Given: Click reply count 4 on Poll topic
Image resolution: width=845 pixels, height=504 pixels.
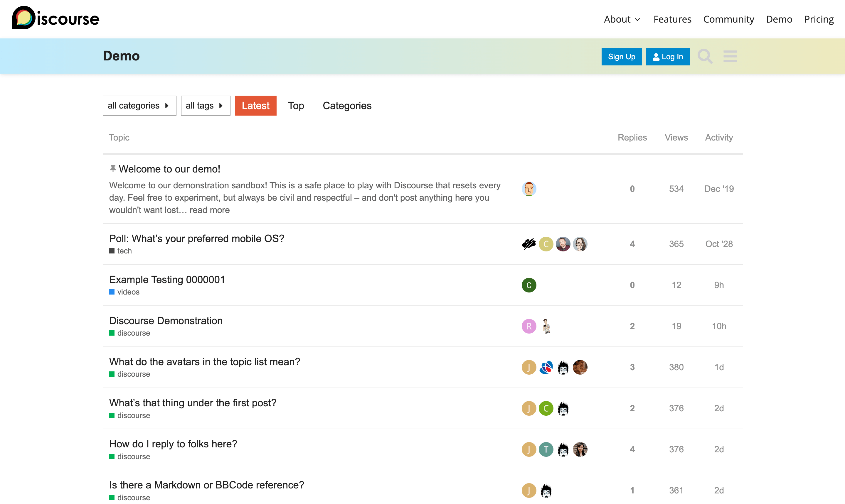Looking at the screenshot, I should click(x=632, y=244).
